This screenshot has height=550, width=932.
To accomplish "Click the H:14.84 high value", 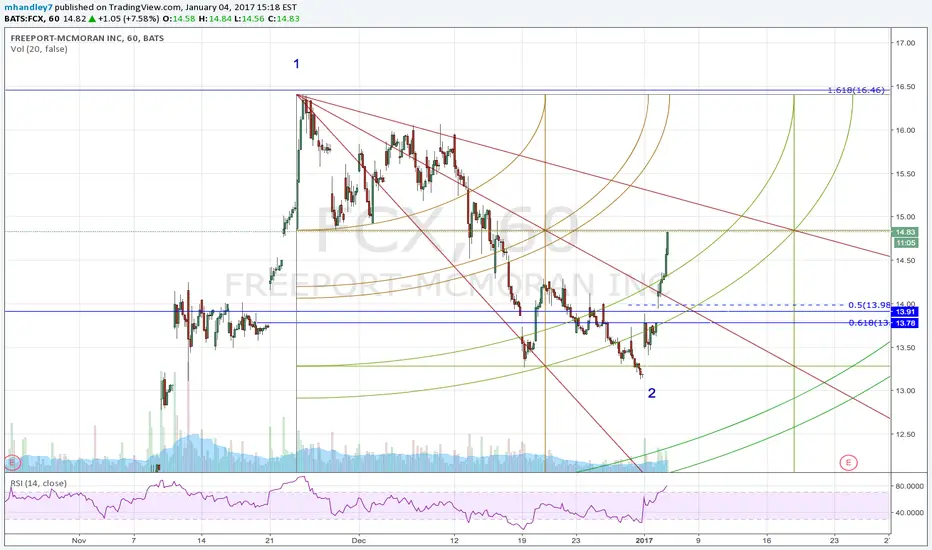I will [x=215, y=18].
